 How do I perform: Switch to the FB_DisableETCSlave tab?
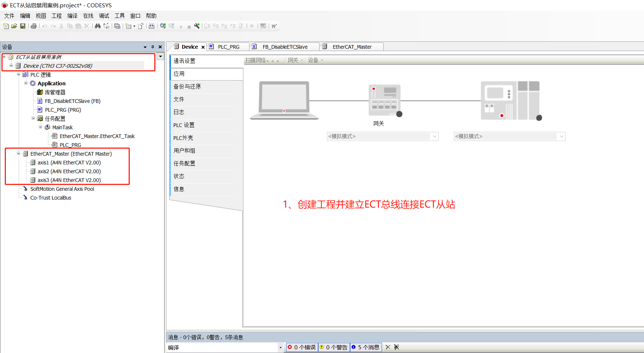tap(285, 47)
